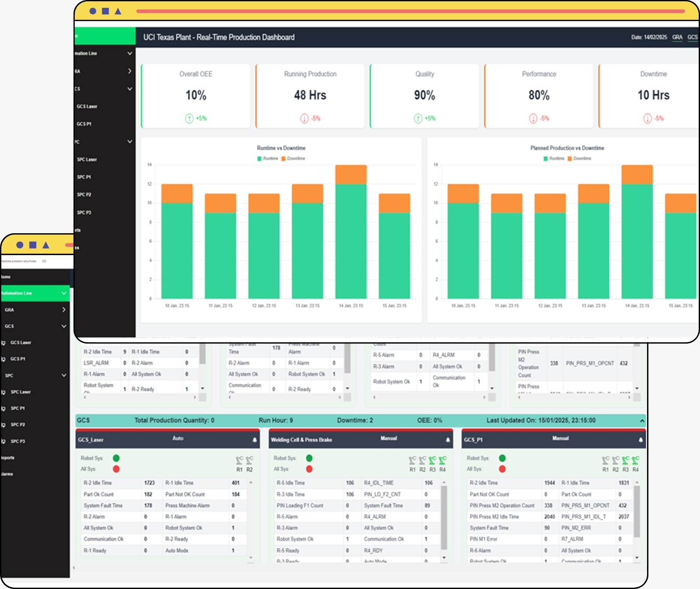Click the GCS_Laser alarm bell icon
The width and height of the screenshot is (700, 589).
[x=255, y=440]
